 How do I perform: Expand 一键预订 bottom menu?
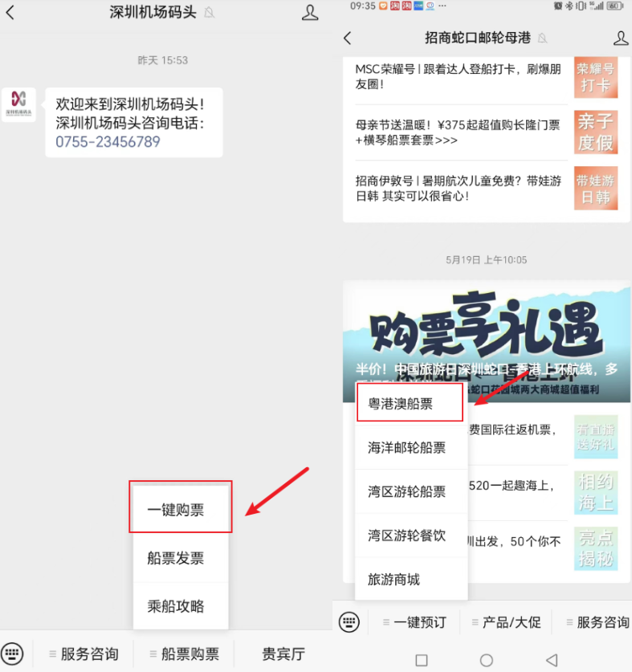click(x=414, y=622)
